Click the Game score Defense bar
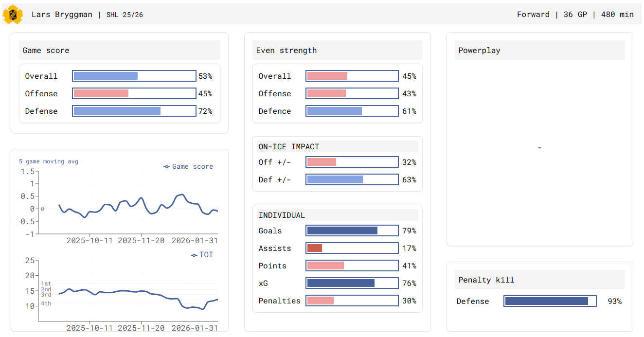This screenshot has width=644, height=337. pos(134,111)
